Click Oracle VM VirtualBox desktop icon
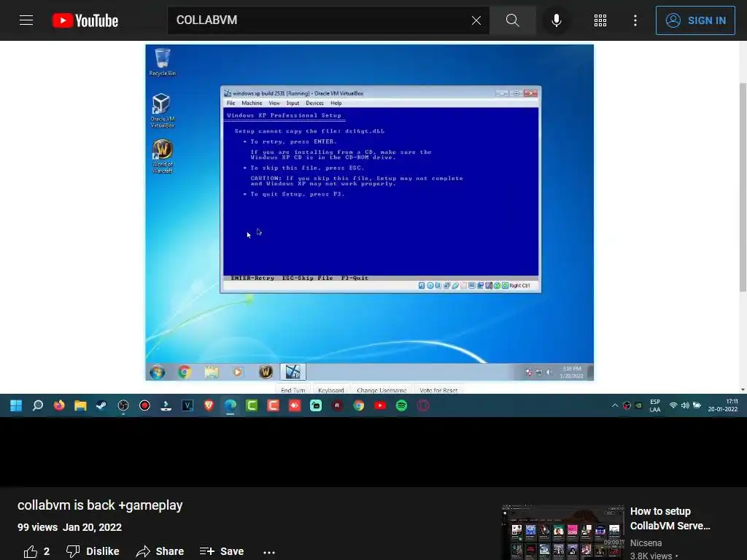Viewport: 747px width, 560px height. (162, 111)
